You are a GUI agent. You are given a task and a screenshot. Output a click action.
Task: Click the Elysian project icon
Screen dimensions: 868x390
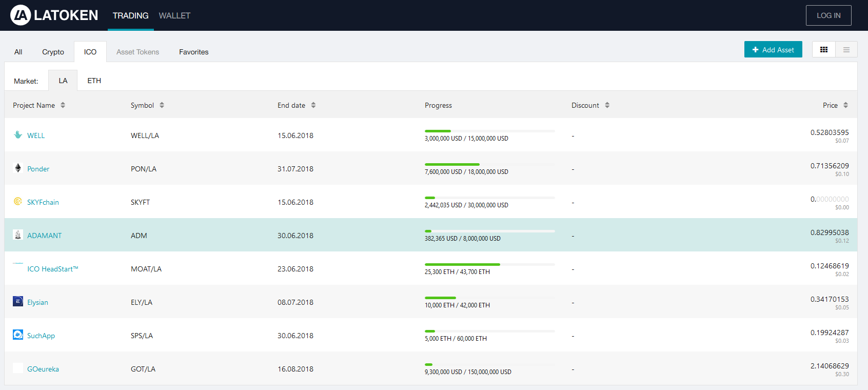18,302
